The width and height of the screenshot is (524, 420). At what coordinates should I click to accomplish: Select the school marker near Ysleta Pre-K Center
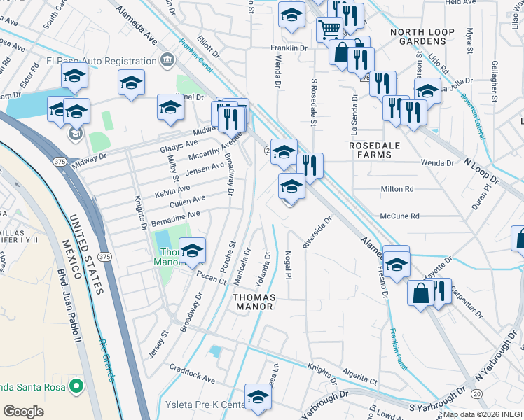click(258, 398)
